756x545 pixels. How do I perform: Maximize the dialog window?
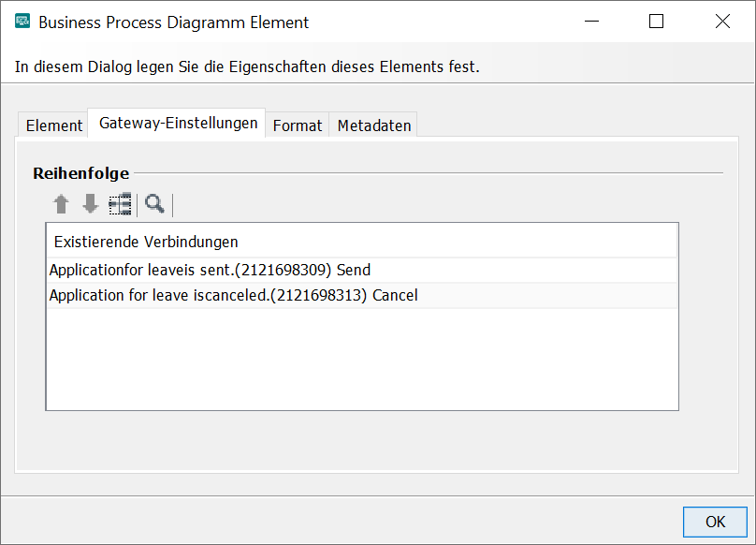coord(656,22)
